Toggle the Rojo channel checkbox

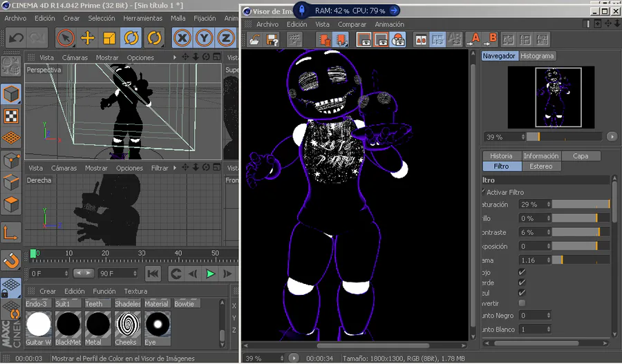522,272
